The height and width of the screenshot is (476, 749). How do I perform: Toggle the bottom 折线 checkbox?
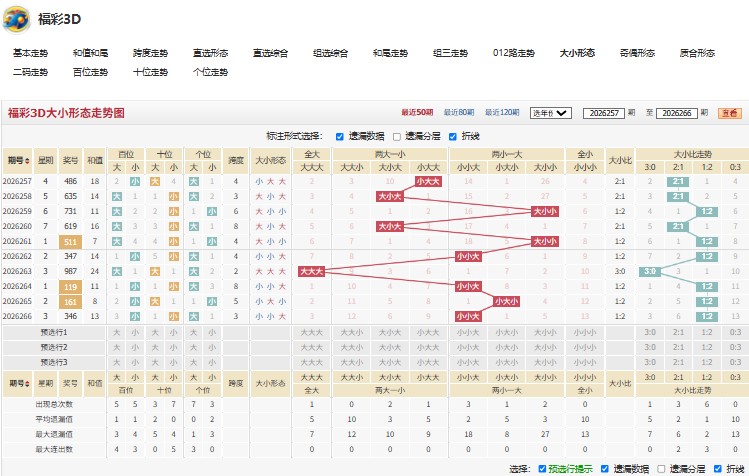point(717,469)
